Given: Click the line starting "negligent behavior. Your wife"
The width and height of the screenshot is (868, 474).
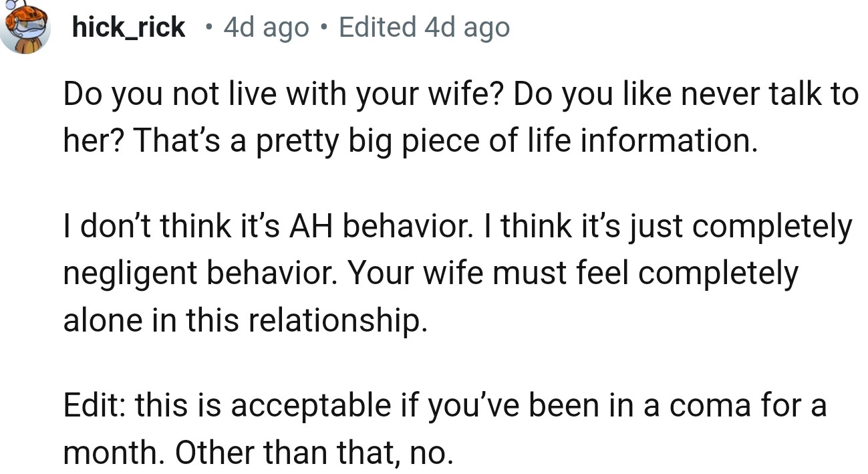Looking at the screenshot, I should coord(430,273).
